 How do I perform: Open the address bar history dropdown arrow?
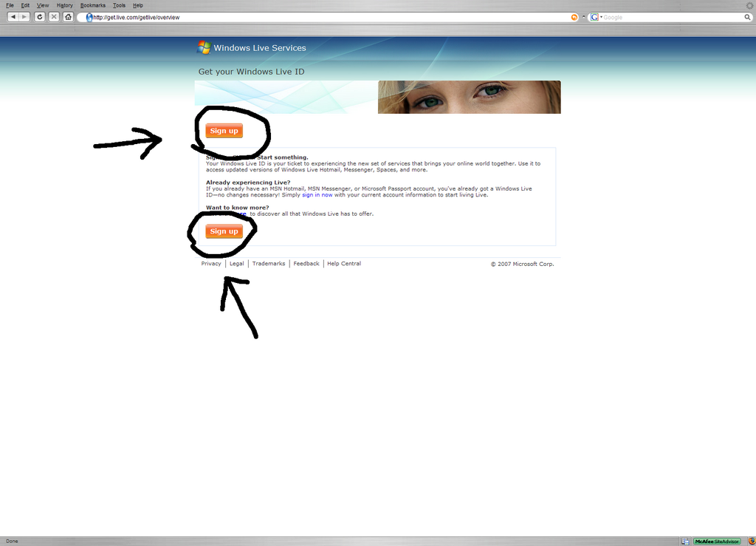click(584, 18)
